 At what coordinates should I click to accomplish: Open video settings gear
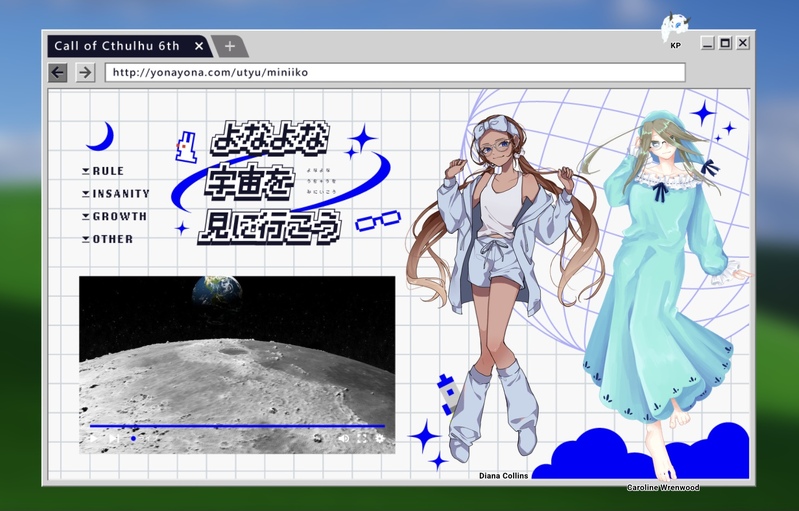click(380, 438)
